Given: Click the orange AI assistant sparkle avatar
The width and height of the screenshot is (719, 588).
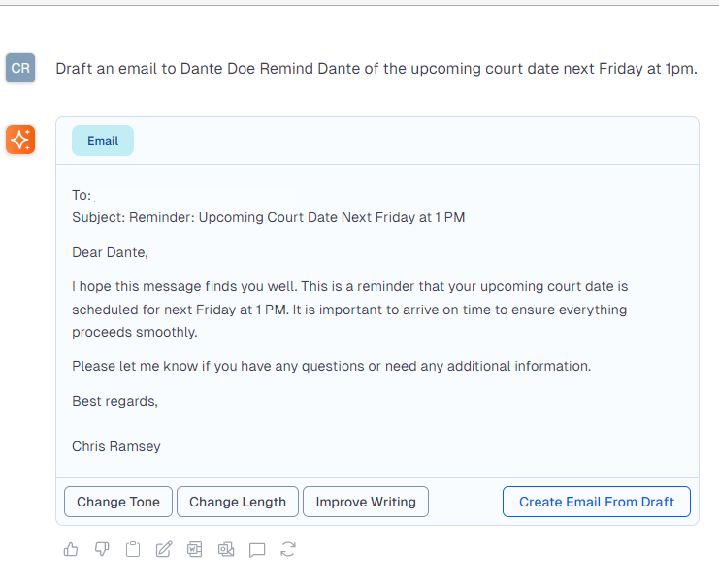Looking at the screenshot, I should (20, 140).
